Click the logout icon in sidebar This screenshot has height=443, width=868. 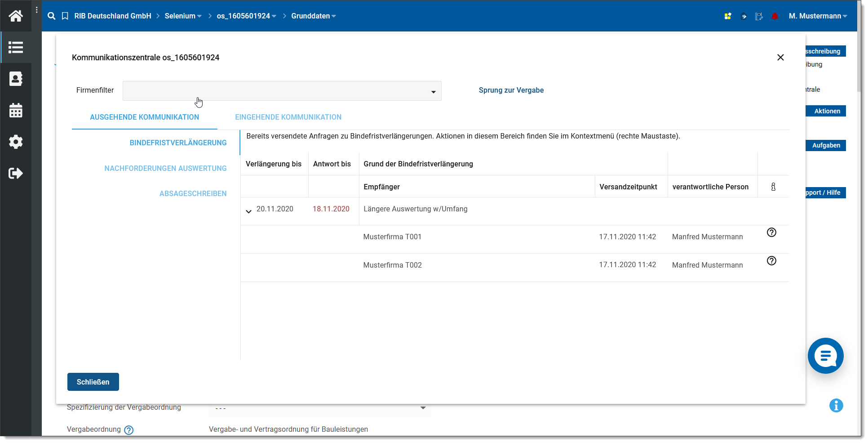tap(16, 173)
